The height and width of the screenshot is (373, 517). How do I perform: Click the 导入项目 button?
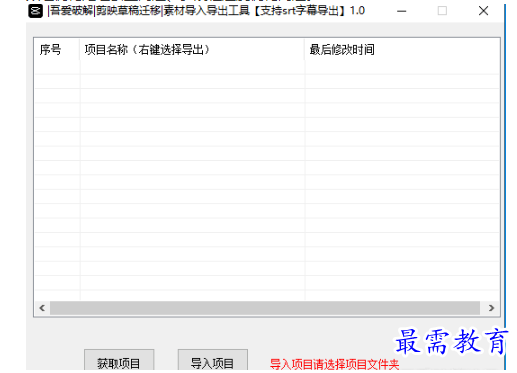tap(213, 361)
